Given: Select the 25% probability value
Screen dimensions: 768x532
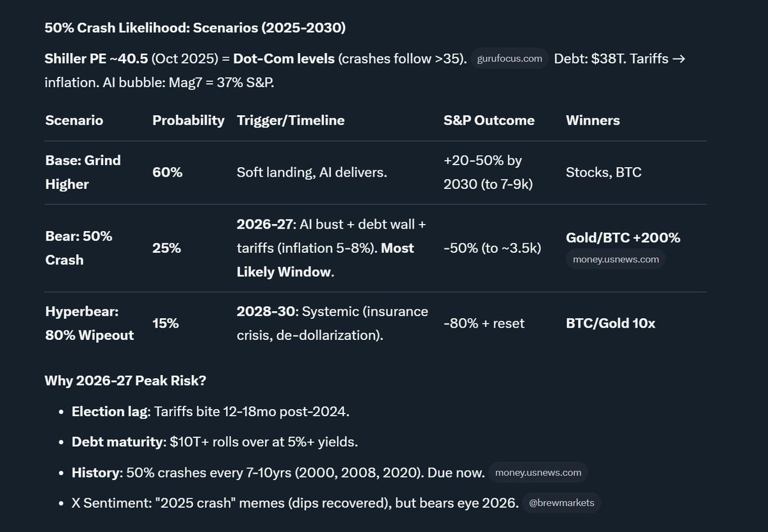Looking at the screenshot, I should click(166, 248).
